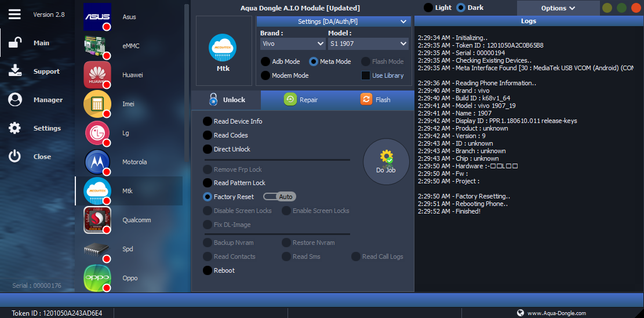644x318 pixels.
Task: Switch to the Flash tab
Action: [375, 100]
